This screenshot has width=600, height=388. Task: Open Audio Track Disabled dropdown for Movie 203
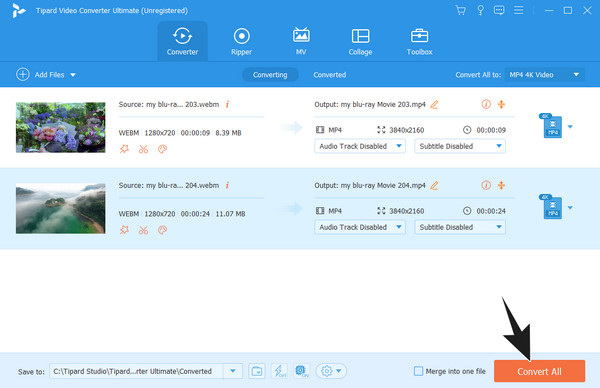tap(360, 146)
